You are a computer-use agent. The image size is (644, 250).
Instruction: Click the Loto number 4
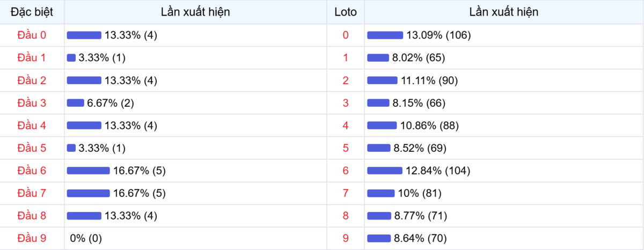point(345,126)
